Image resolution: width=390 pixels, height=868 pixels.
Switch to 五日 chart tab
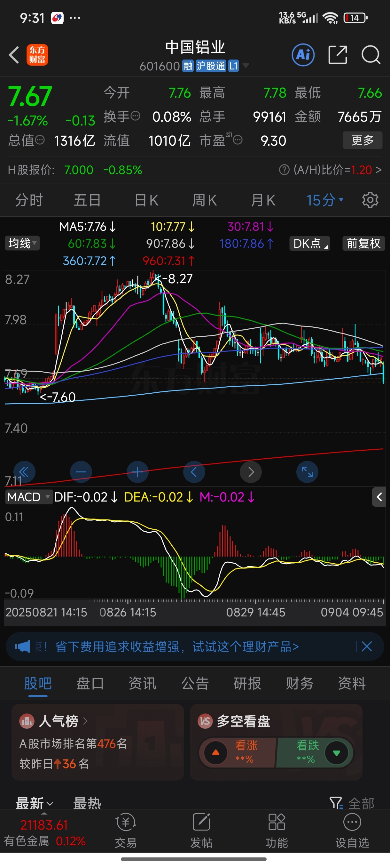click(87, 200)
